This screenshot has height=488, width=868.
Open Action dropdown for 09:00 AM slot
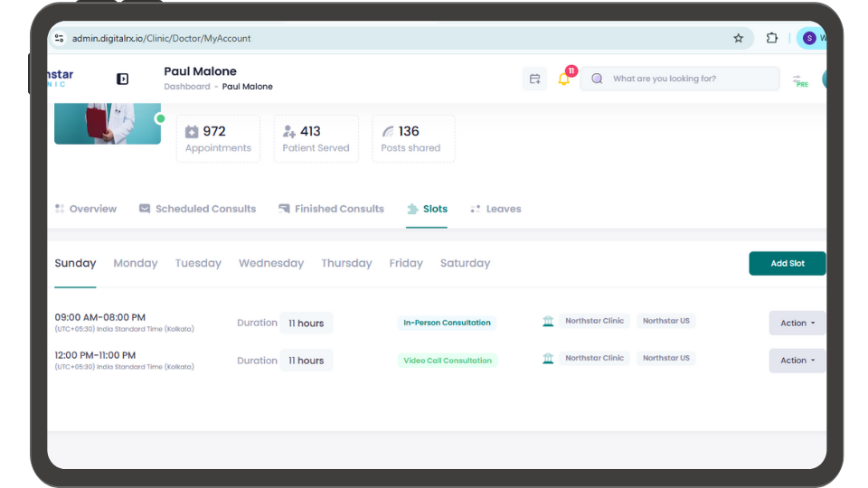[797, 324]
